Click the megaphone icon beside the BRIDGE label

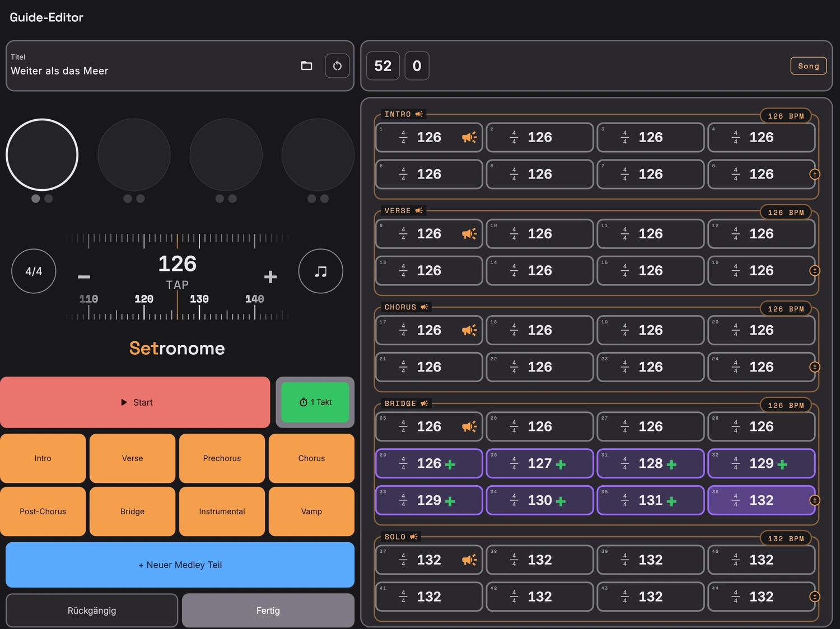424,403
